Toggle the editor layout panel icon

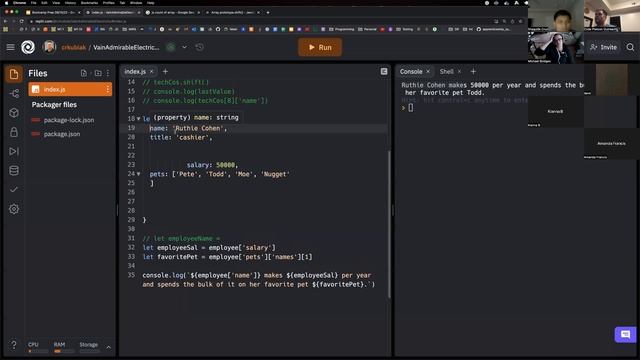[x=384, y=71]
